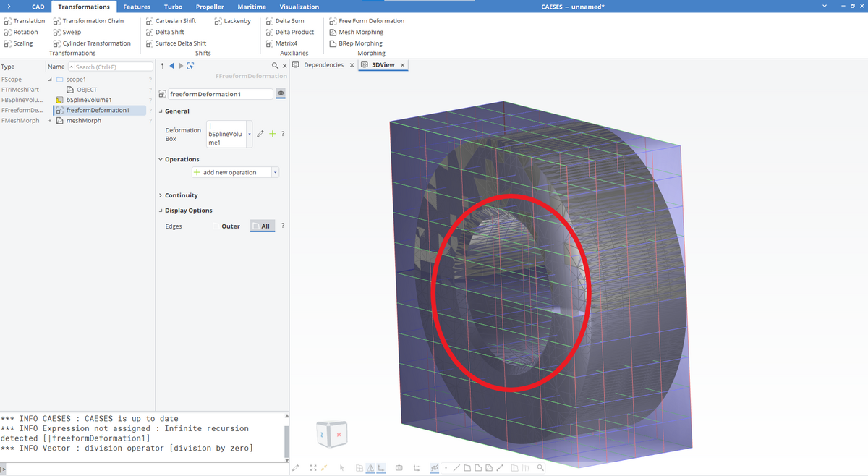Click the green plus to create a deformation box

pyautogui.click(x=272, y=133)
